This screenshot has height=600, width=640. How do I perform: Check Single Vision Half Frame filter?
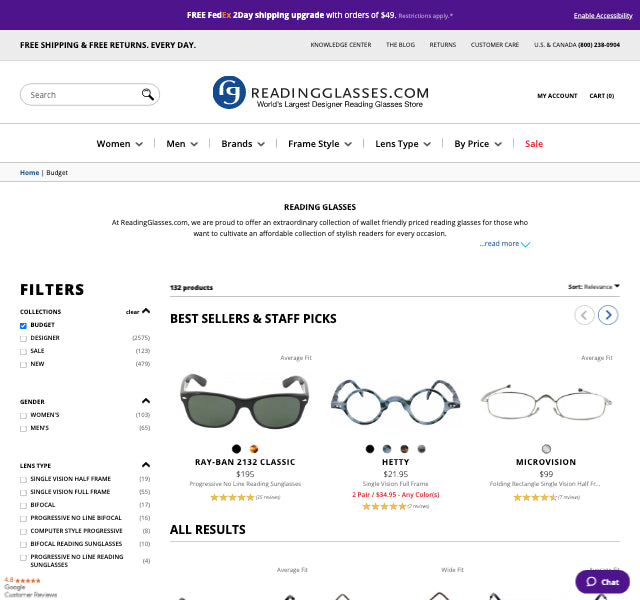(x=23, y=479)
